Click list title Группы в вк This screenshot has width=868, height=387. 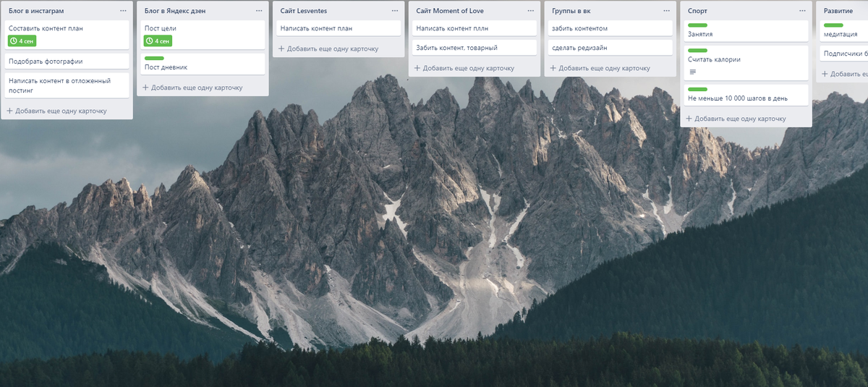(571, 11)
